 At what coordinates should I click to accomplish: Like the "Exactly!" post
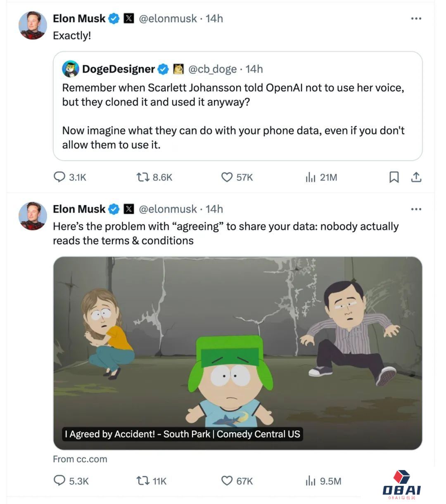pos(227,177)
